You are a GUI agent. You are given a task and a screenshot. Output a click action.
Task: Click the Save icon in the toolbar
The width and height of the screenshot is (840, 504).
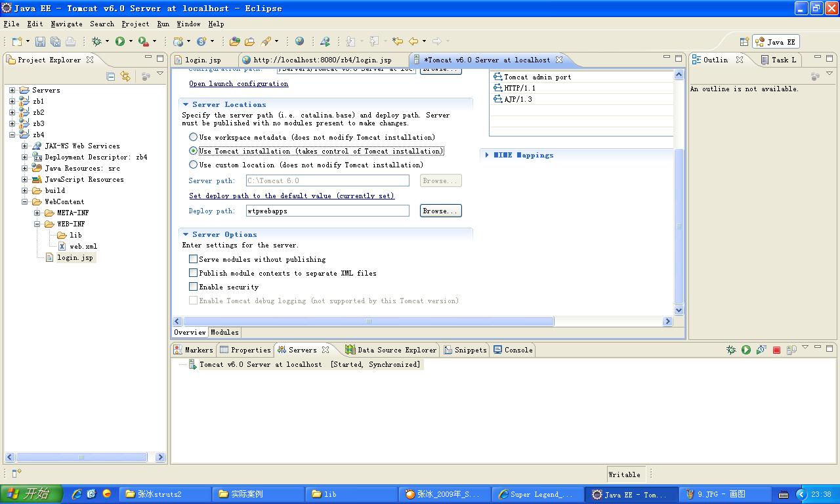(40, 41)
